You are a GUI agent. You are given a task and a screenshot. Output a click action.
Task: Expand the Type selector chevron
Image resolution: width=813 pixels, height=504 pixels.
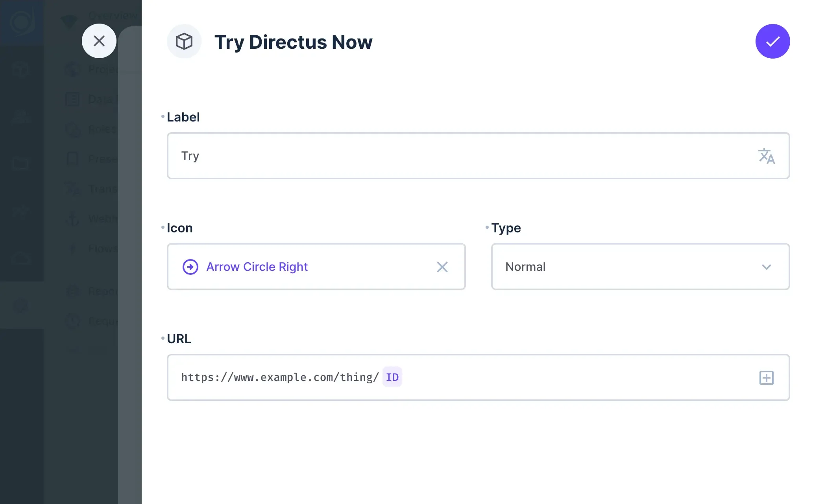[x=766, y=267]
